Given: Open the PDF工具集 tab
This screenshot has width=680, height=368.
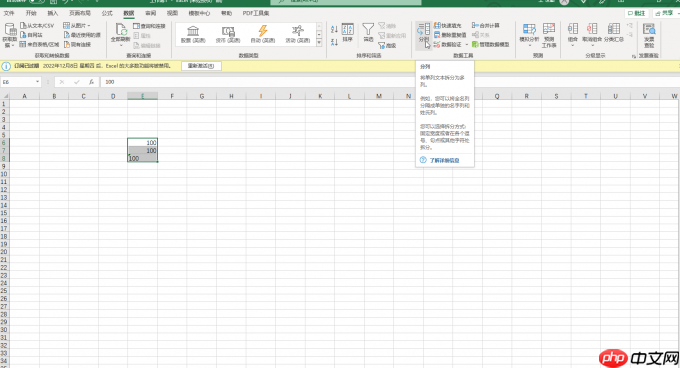Looking at the screenshot, I should click(256, 13).
